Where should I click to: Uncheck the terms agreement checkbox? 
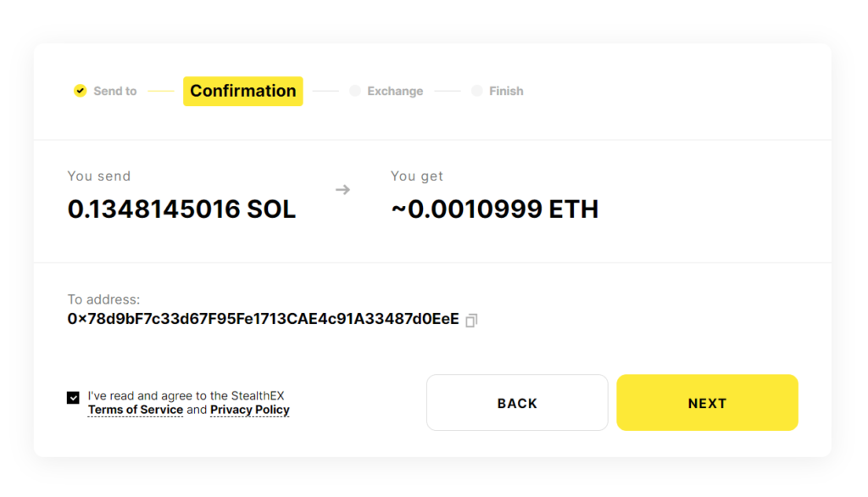pos(74,397)
